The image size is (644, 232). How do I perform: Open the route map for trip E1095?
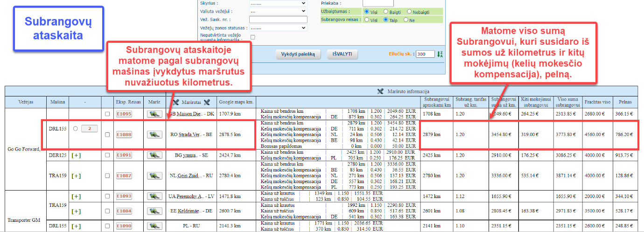(x=154, y=114)
